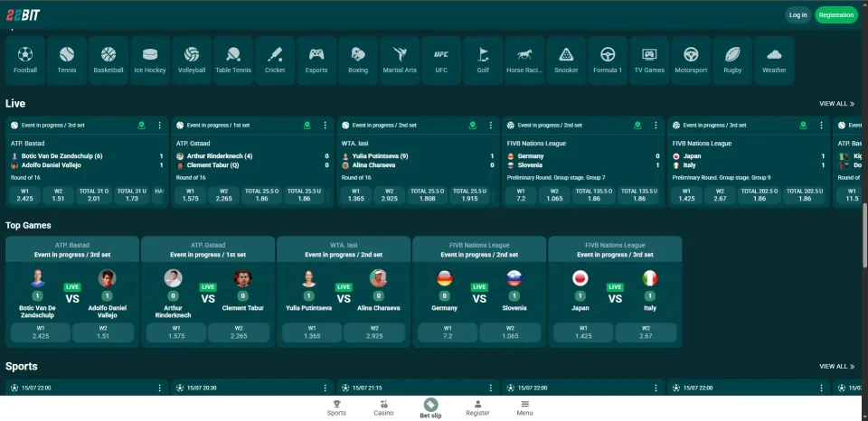The width and height of the screenshot is (868, 421).
Task: Select W2 1.51 in Top Games Bastad
Action: tap(103, 332)
